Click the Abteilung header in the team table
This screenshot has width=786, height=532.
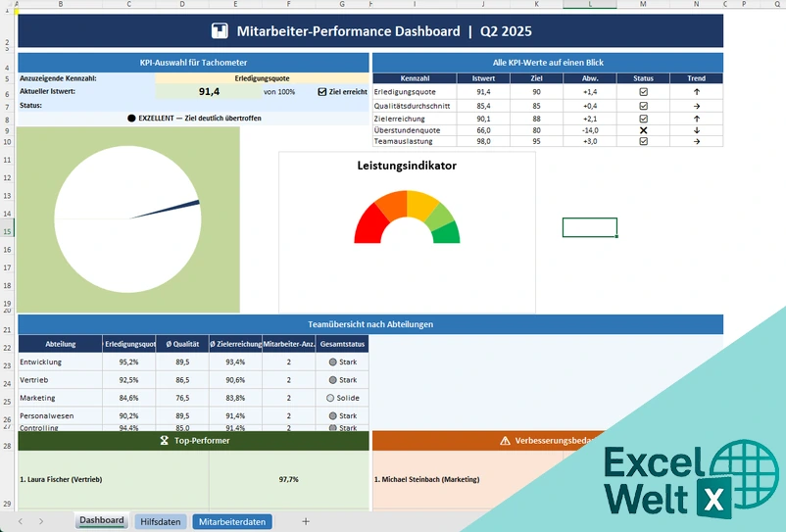click(x=60, y=344)
